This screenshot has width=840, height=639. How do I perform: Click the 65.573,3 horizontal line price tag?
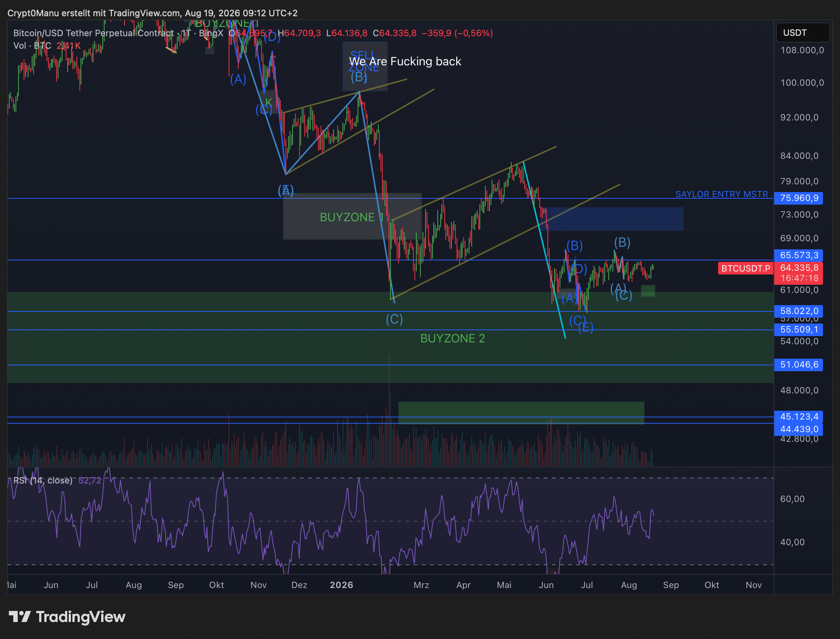[x=799, y=255]
